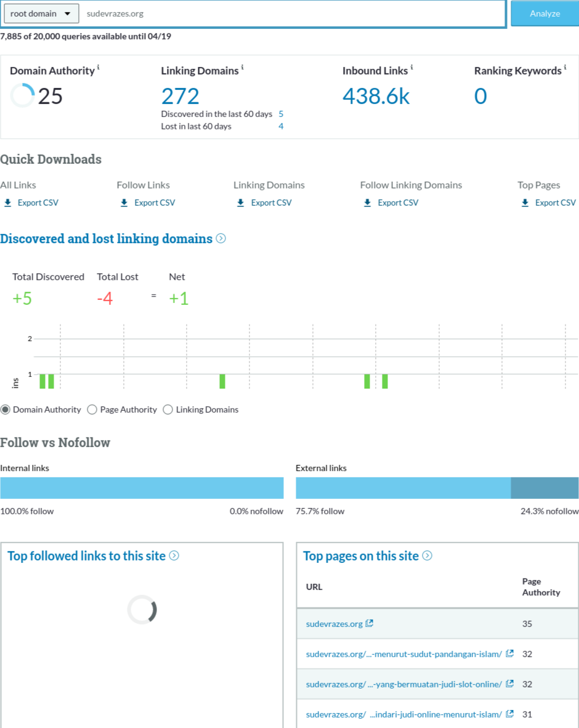The width and height of the screenshot is (579, 728).
Task: Expand Discovered and lost linking domains
Action: click(x=221, y=239)
